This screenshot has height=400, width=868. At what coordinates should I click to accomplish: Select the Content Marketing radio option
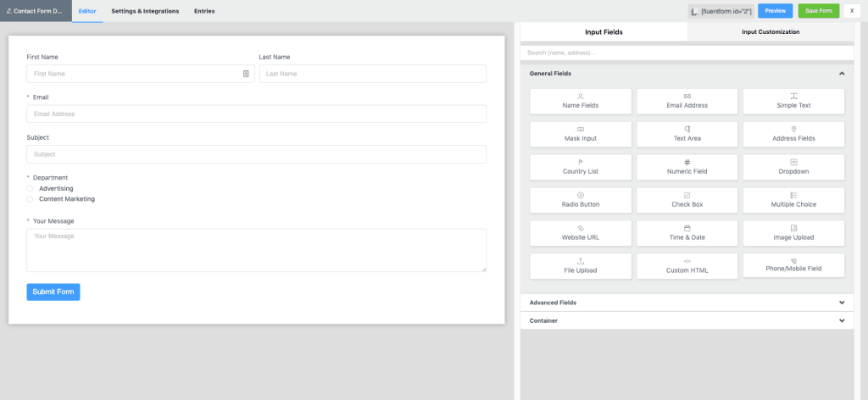[30, 199]
